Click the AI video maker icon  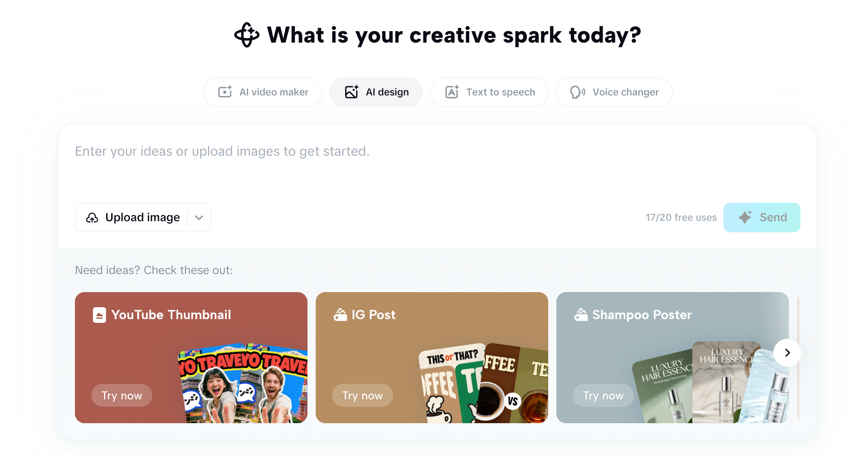tap(225, 92)
